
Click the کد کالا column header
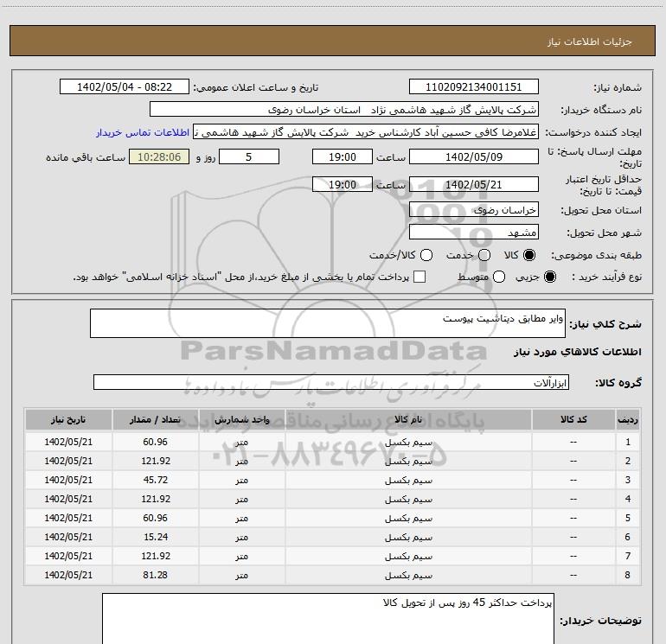tap(573, 420)
